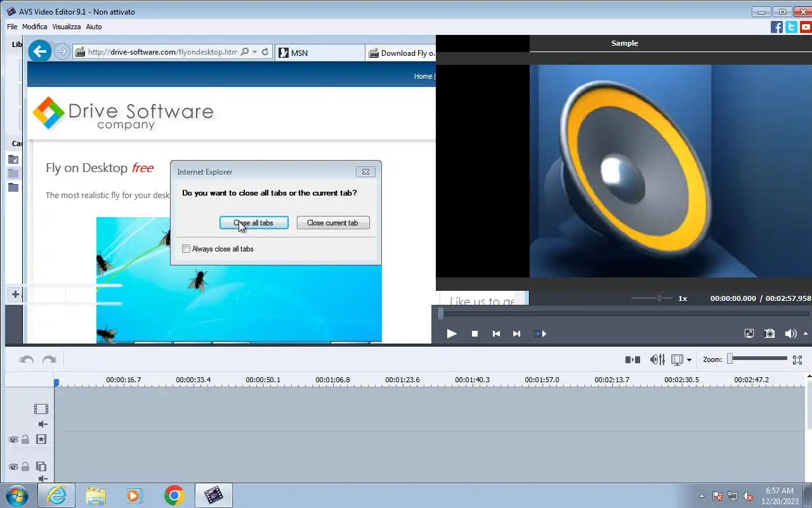This screenshot has height=508, width=812.
Task: Click the video overlay track icon
Action: (x=41, y=466)
